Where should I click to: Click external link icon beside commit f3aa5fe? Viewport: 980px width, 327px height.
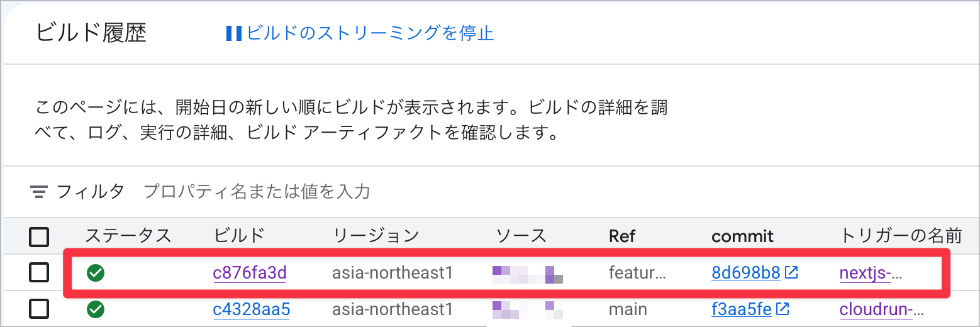(783, 309)
